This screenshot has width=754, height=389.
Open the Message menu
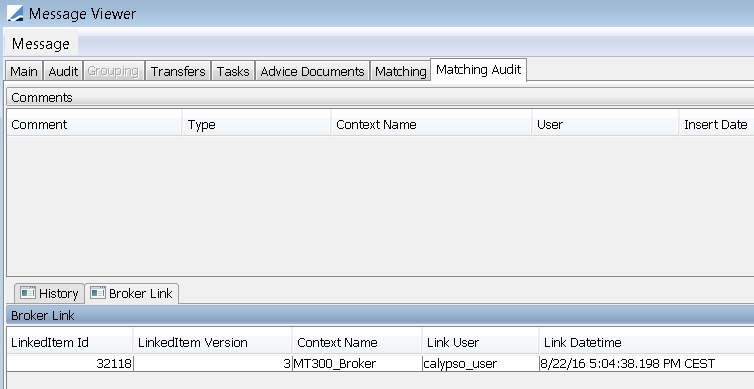(x=41, y=44)
